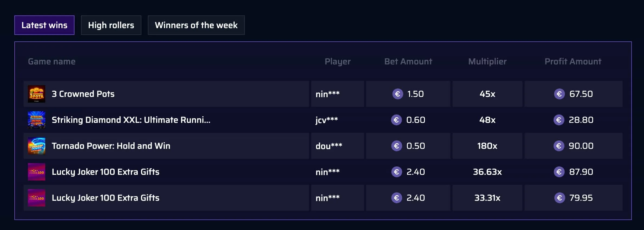Screen dimensions: 644x230
Task: Click the Profit Amount column header
Action: tap(573, 61)
